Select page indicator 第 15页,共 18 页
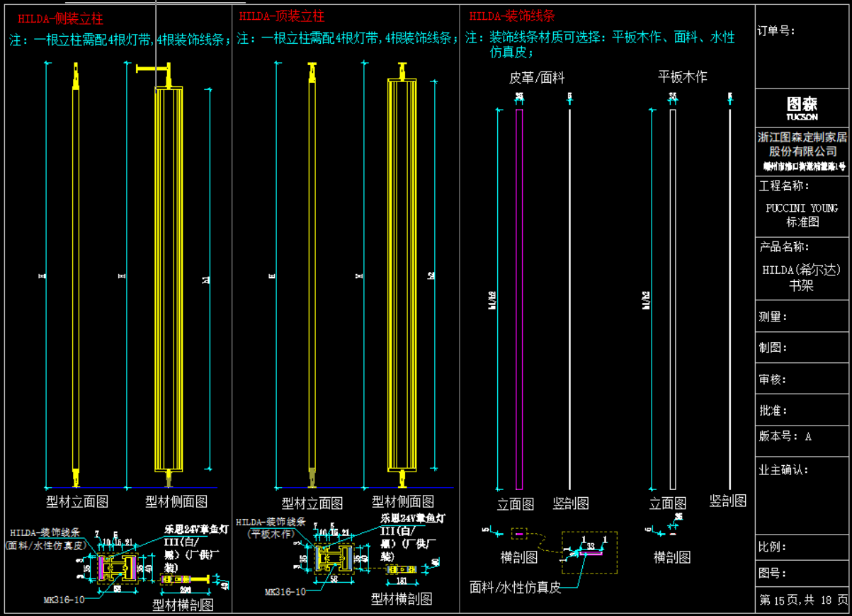The image size is (852, 616). coord(803,600)
